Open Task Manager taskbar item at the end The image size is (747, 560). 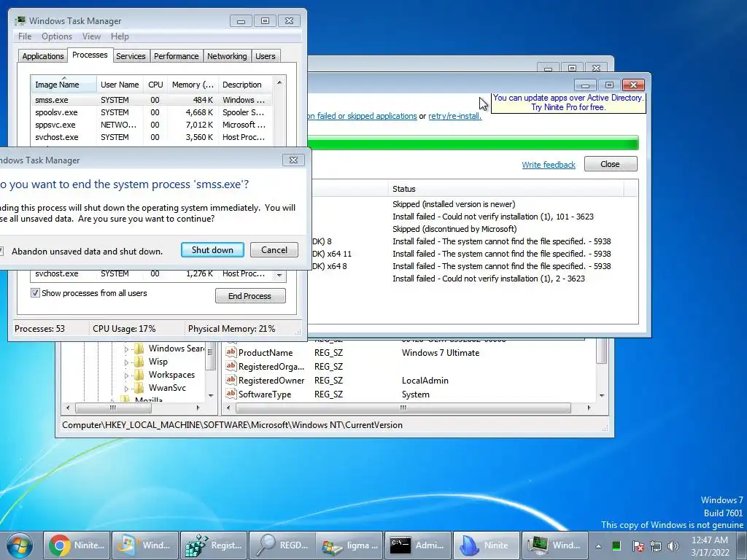(x=554, y=545)
